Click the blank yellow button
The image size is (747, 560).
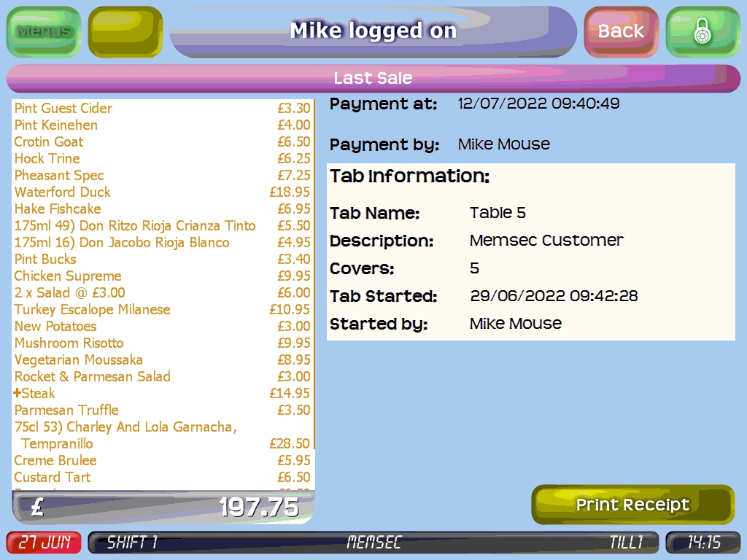(x=125, y=32)
